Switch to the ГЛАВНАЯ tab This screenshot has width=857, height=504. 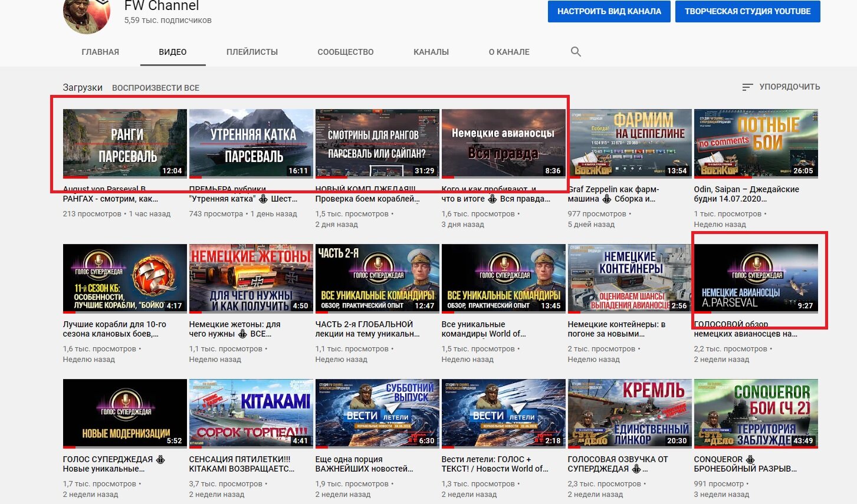coord(100,52)
